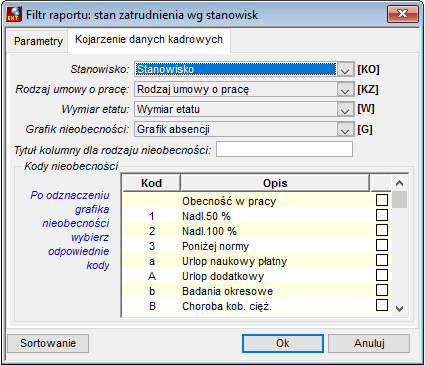Image resolution: width=425 pixels, height=365 pixels.
Task: Tick the Urlop naukowy płatny checkbox
Action: (382, 260)
